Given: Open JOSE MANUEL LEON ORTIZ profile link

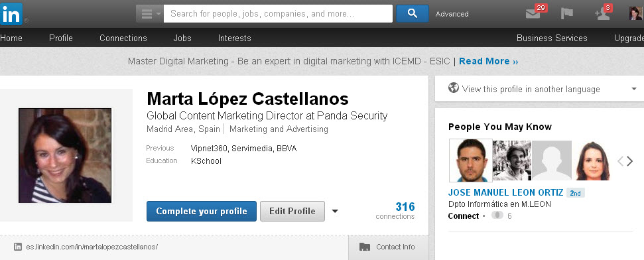Looking at the screenshot, I should [x=505, y=192].
